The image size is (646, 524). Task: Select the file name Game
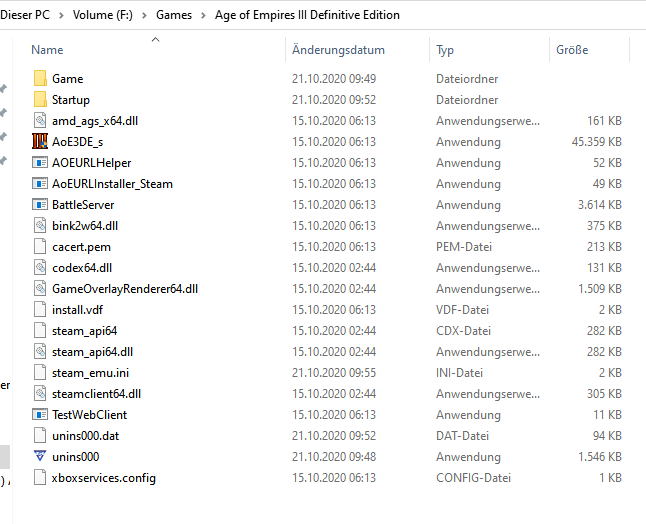pos(68,79)
